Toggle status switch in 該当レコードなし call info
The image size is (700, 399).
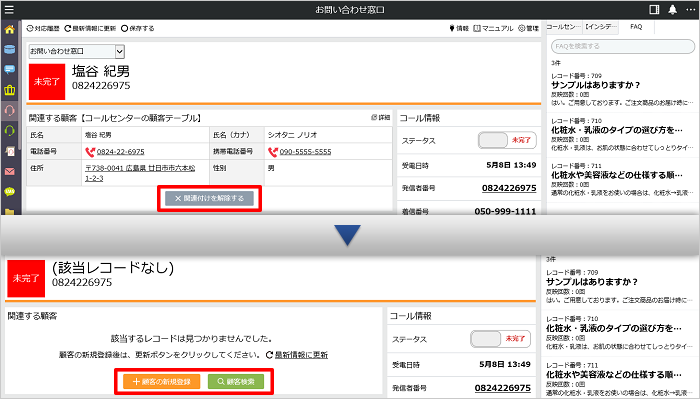(x=500, y=339)
